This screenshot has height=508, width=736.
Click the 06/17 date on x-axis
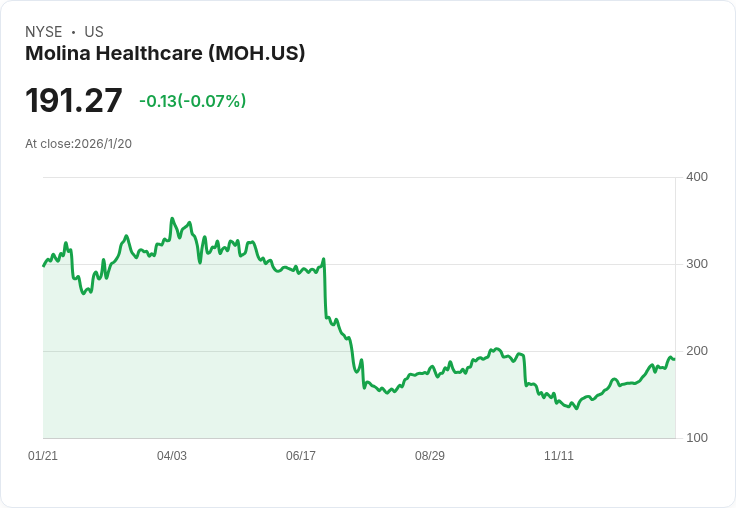pos(301,456)
